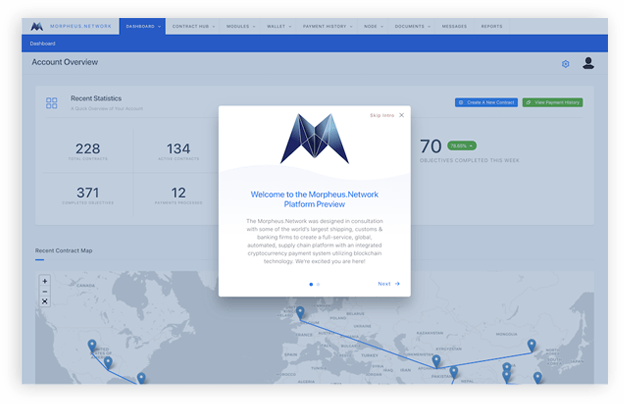Click the Account Overview heading

coord(65,62)
